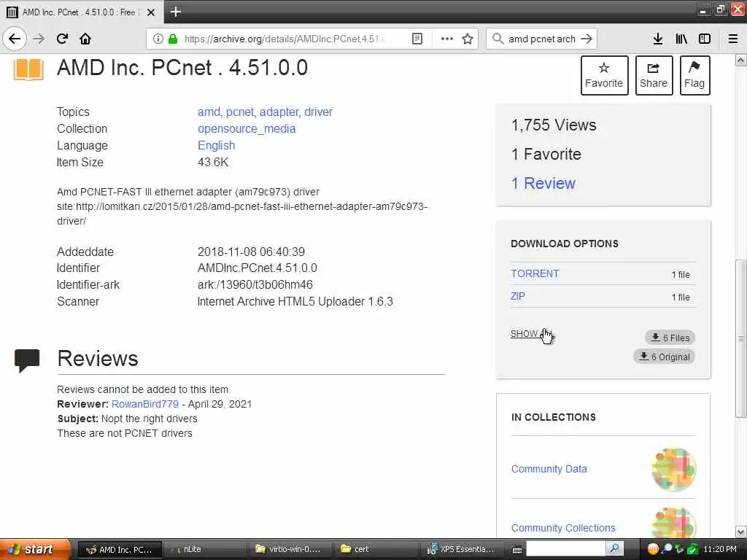This screenshot has height=560, width=747.
Task: Download via the TORRENT option
Action: coord(535,274)
